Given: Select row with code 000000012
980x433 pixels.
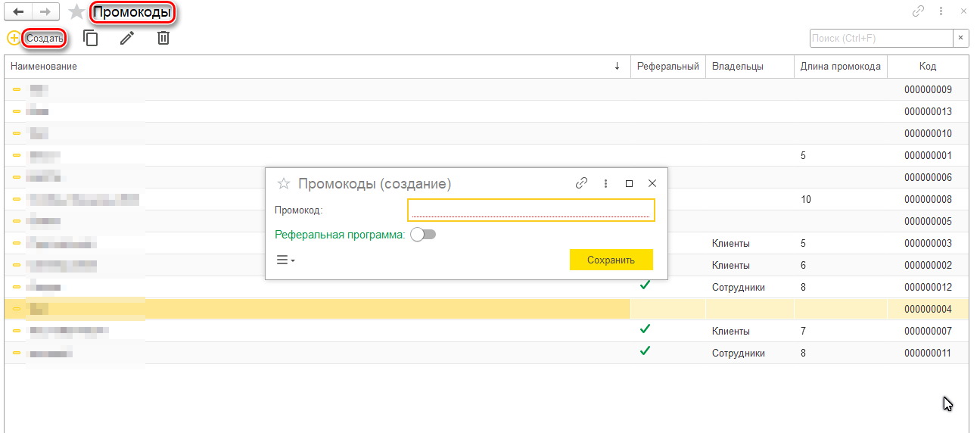Looking at the screenshot, I should point(487,287).
